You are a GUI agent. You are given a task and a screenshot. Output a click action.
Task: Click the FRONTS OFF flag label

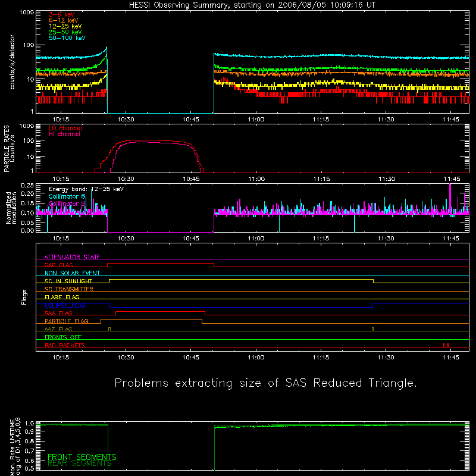tap(63, 337)
